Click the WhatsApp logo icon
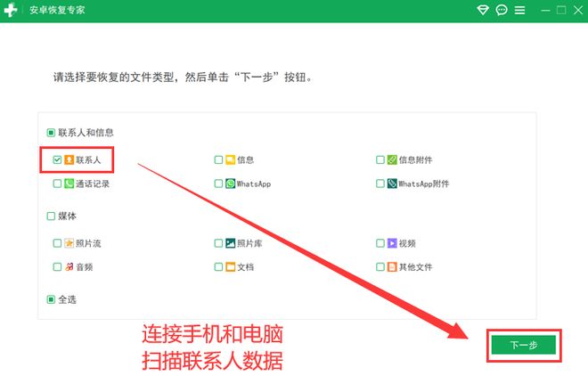This screenshot has width=588, height=392. coord(230,184)
